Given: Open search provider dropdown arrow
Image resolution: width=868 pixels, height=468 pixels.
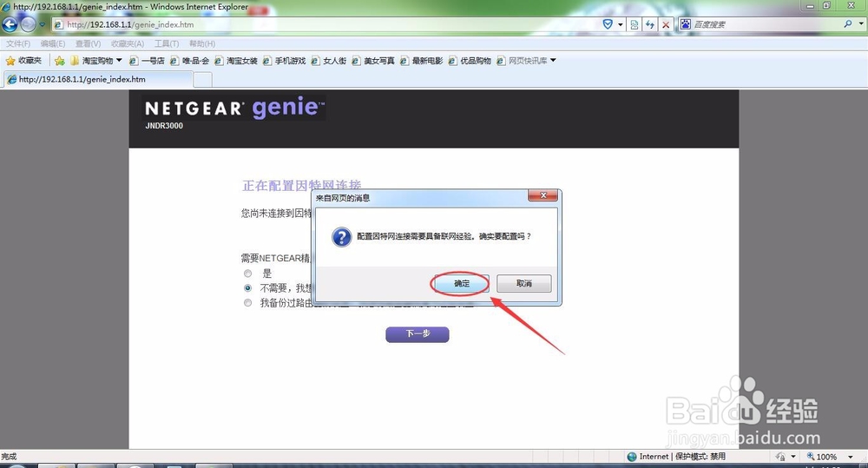Looking at the screenshot, I should (861, 23).
